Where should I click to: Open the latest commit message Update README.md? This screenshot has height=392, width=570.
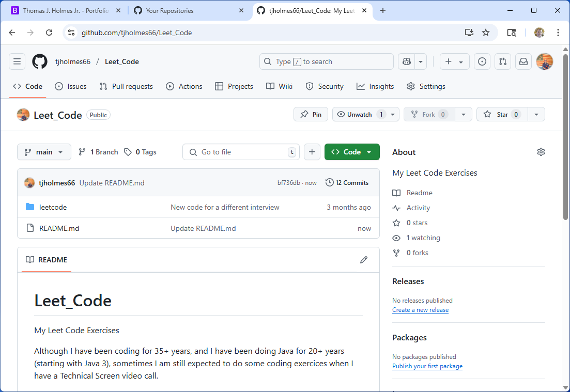point(112,183)
